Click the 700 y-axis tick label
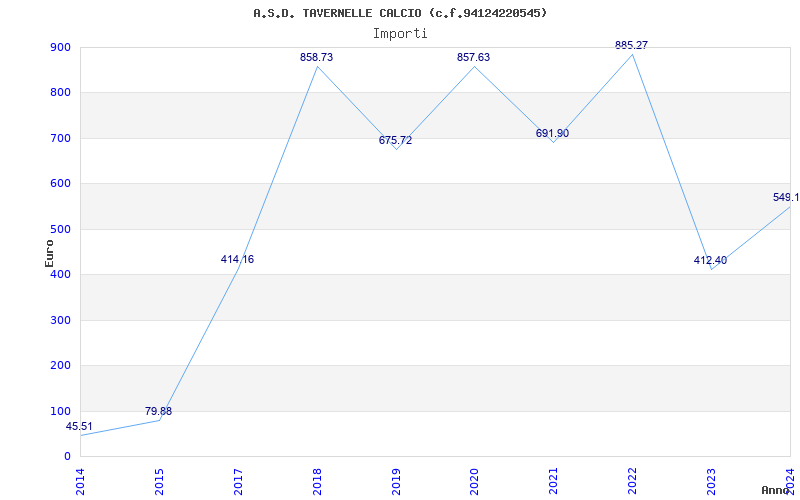Image resolution: width=800 pixels, height=500 pixels. pyautogui.click(x=60, y=138)
